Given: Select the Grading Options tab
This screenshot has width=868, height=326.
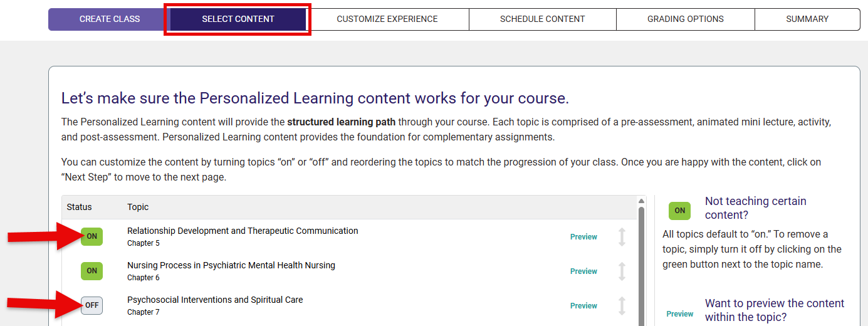Looking at the screenshot, I should pos(685,19).
